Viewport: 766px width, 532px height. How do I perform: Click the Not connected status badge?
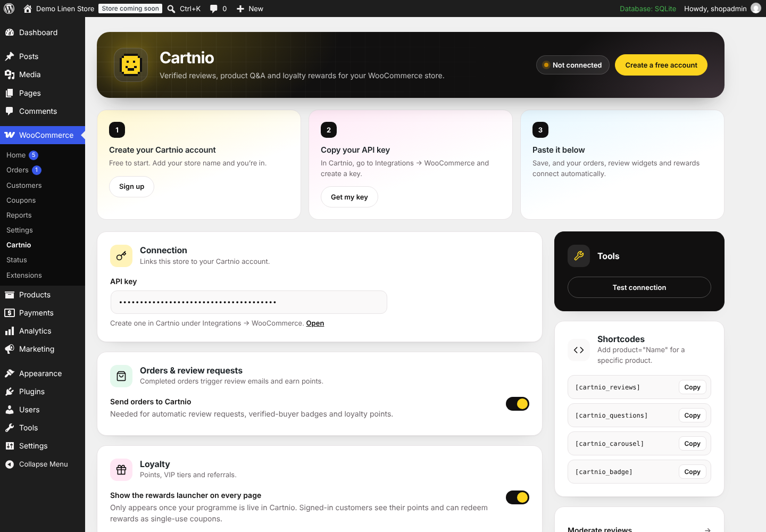(x=573, y=65)
